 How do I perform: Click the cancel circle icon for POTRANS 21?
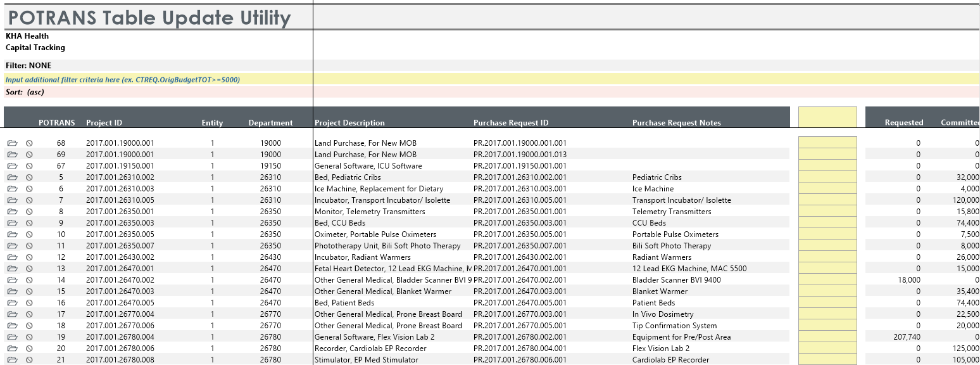(x=29, y=360)
